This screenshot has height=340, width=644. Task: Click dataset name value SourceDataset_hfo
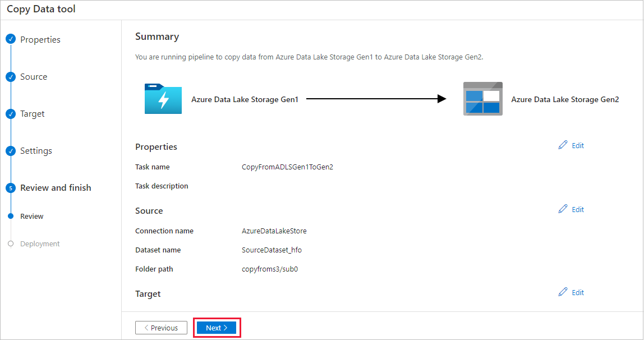[272, 250]
